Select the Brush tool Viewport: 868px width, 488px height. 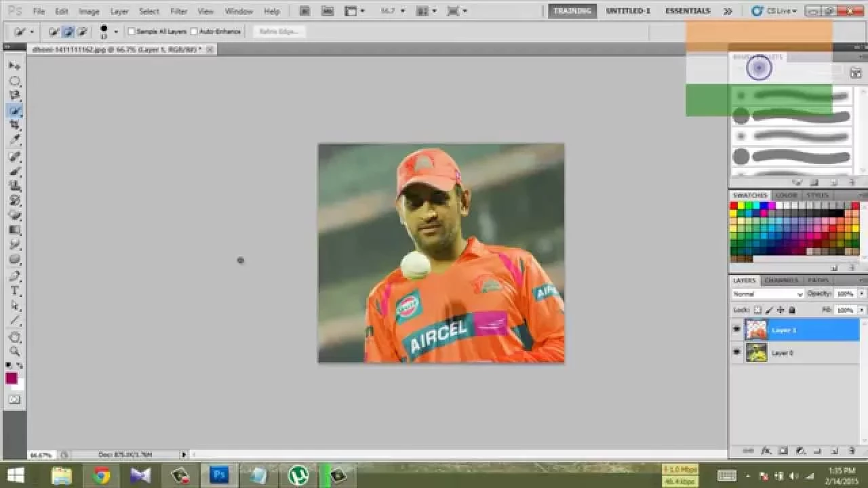14,171
